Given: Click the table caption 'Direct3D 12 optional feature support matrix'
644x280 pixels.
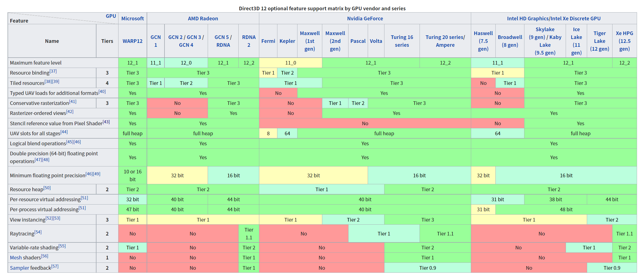Looking at the screenshot, I should [x=322, y=8].
